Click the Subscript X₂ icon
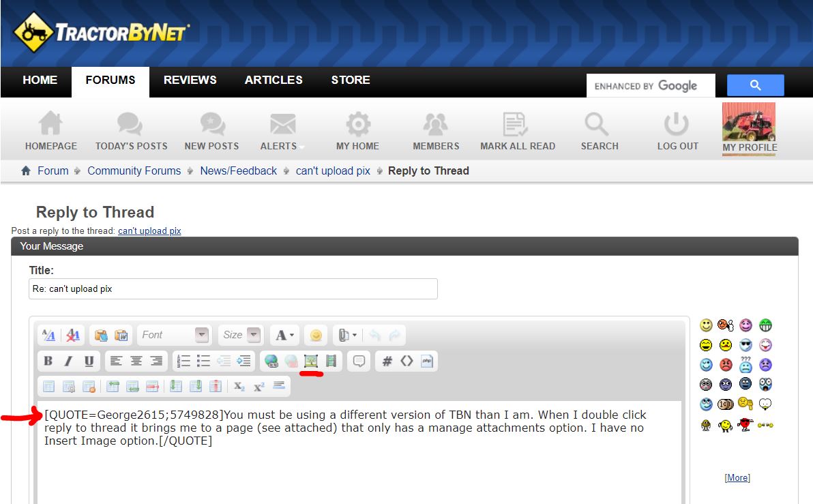Screen dimensions: 813x504 (x=239, y=386)
